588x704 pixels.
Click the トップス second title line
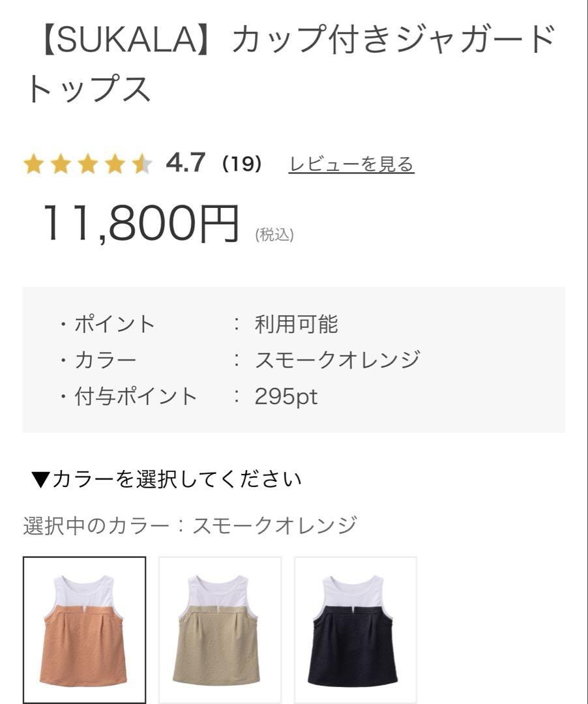tap(89, 89)
